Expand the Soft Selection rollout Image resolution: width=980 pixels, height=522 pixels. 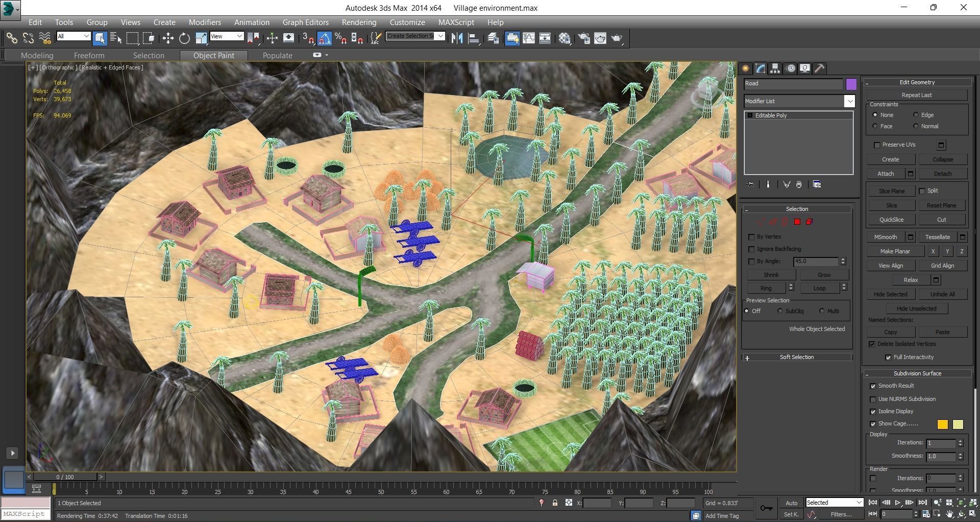point(797,358)
